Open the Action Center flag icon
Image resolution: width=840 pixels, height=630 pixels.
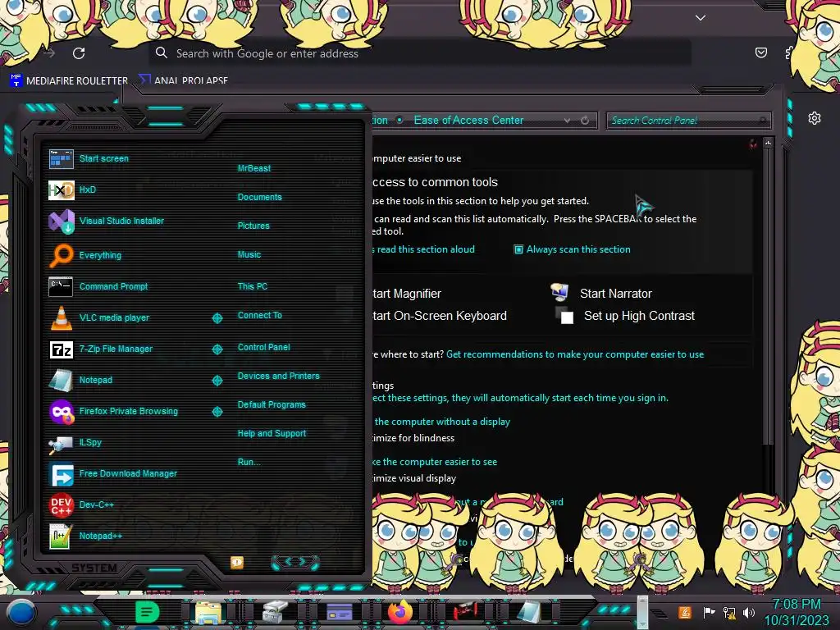click(709, 612)
